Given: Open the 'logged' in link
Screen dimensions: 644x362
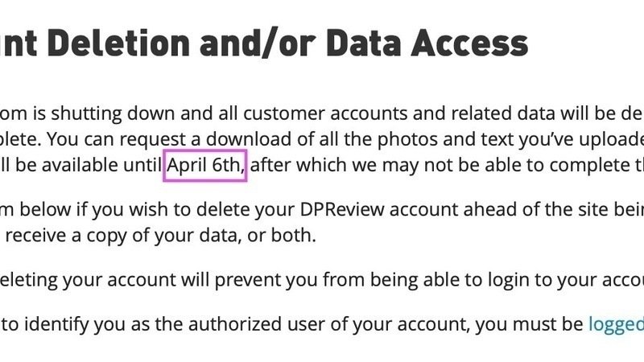Looking at the screenshot, I should 616,325.
